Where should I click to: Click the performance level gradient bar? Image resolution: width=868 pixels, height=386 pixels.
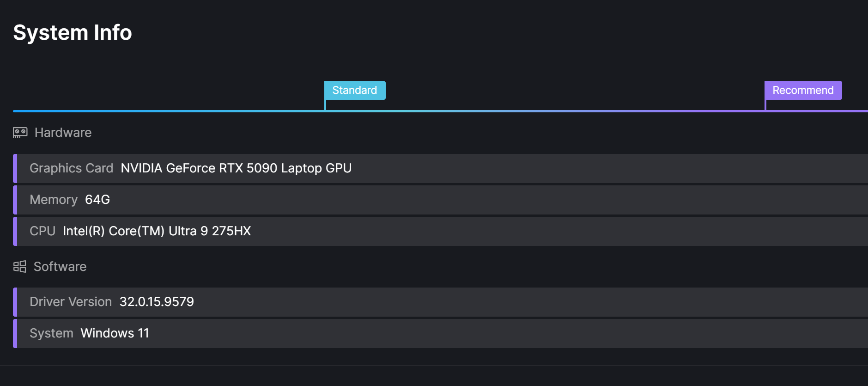coord(508,111)
